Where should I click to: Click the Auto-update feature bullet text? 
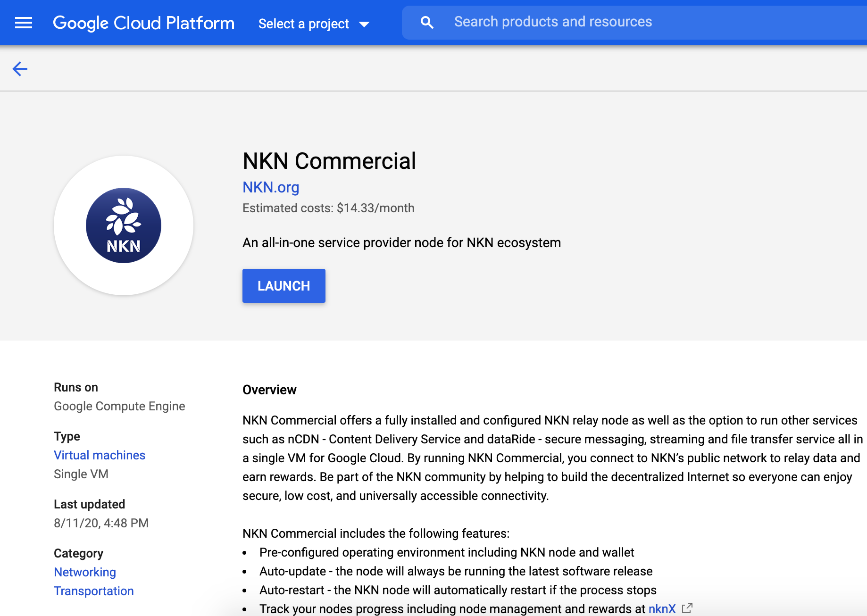tap(456, 571)
